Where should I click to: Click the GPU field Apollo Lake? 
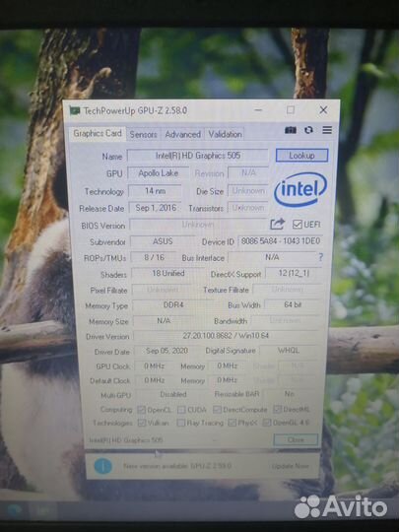pos(158,173)
